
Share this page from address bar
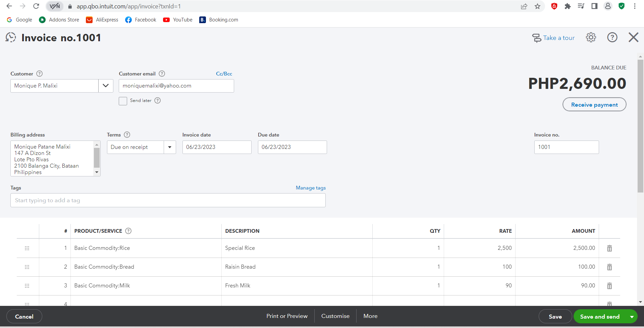click(524, 6)
